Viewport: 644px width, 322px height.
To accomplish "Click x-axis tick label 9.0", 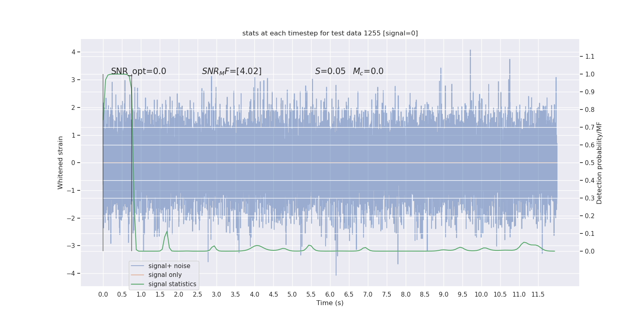I will [444, 295].
